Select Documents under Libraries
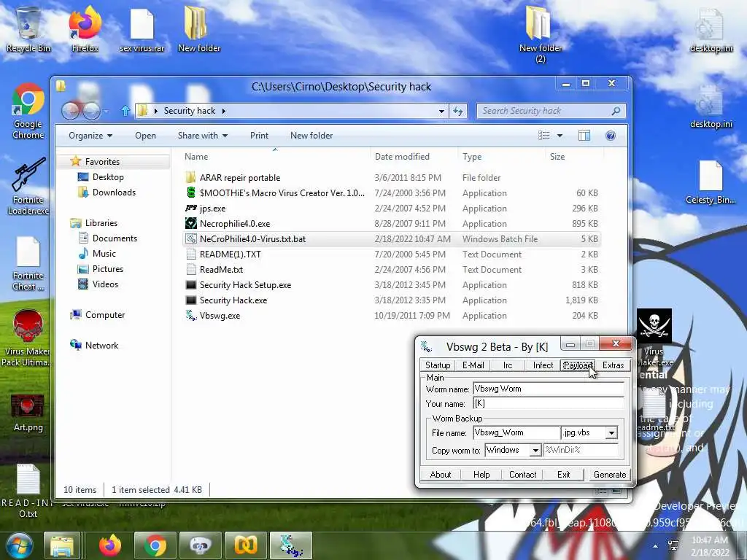Screen dimensions: 747x560 click(x=115, y=238)
